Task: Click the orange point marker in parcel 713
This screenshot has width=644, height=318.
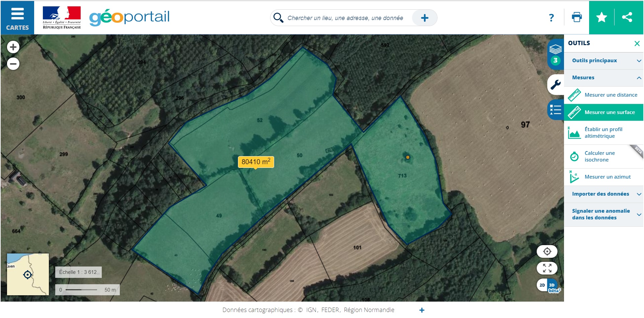Action: coord(408,157)
